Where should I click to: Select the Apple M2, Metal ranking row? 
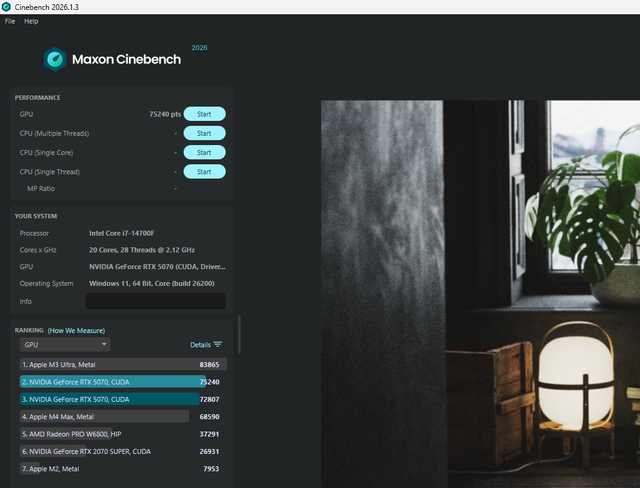click(123, 469)
